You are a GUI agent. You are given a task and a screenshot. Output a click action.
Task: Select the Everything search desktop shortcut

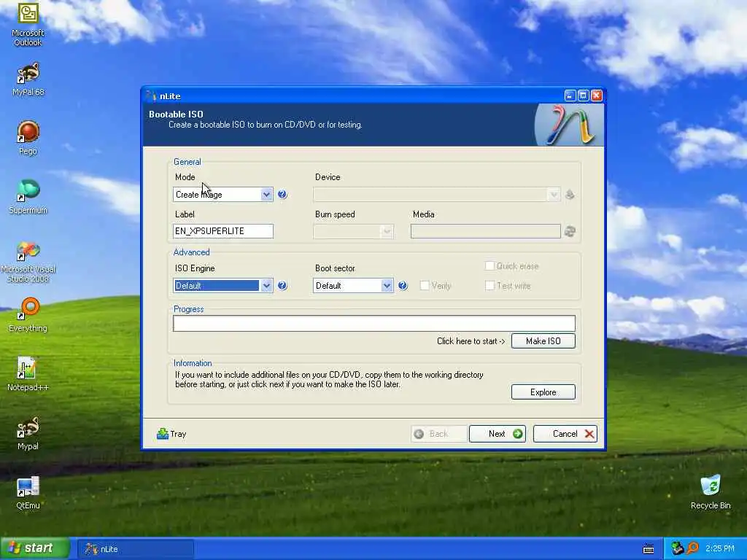(x=28, y=315)
